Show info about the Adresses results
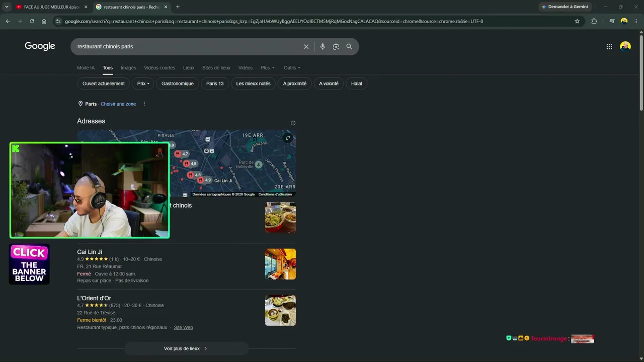 [x=293, y=123]
